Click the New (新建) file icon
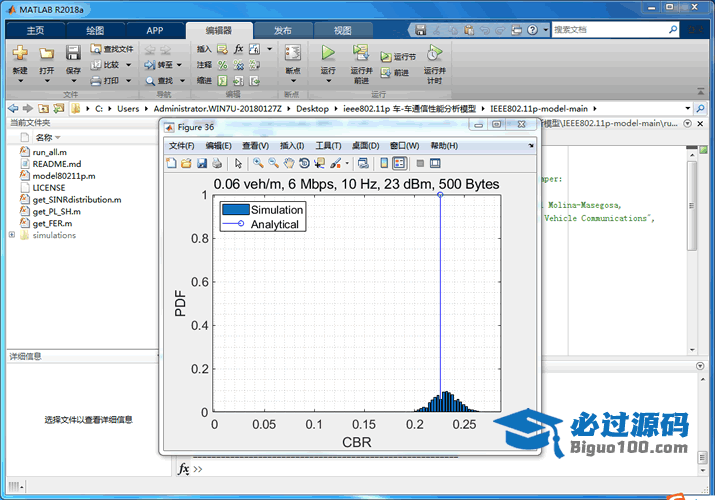This screenshot has width=715, height=500. [x=20, y=54]
